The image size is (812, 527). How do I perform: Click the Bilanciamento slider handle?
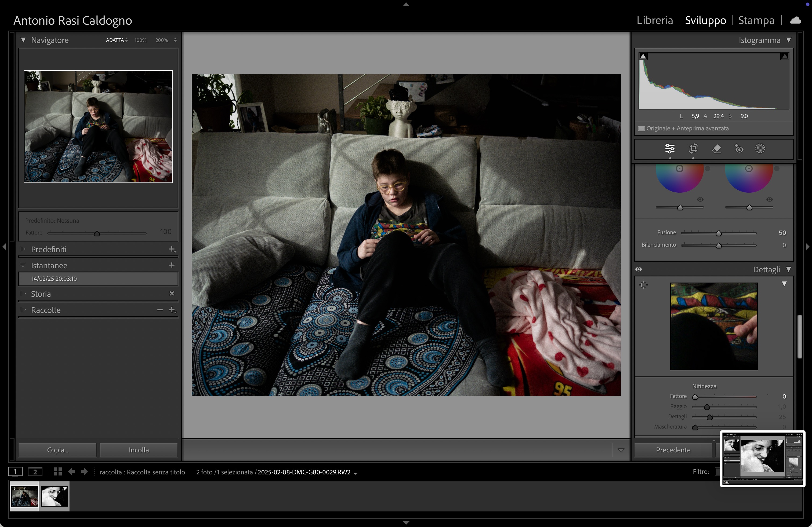click(719, 246)
